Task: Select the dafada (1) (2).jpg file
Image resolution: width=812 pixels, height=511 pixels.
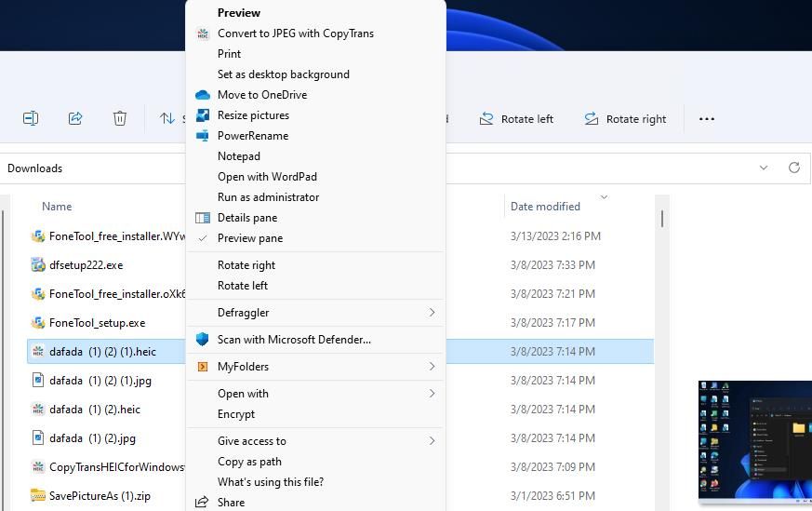Action: 92,438
